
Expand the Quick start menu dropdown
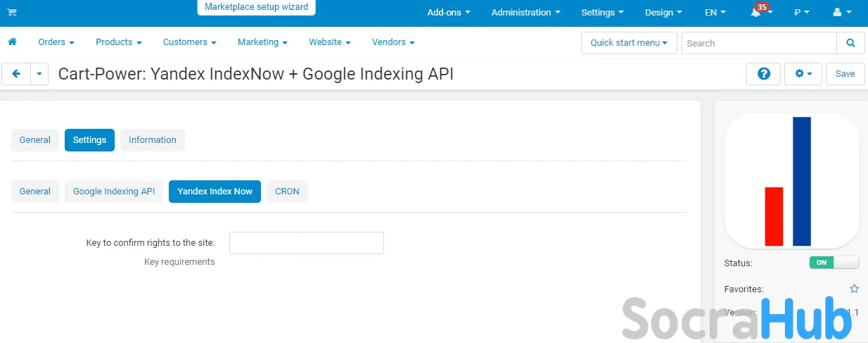point(629,43)
